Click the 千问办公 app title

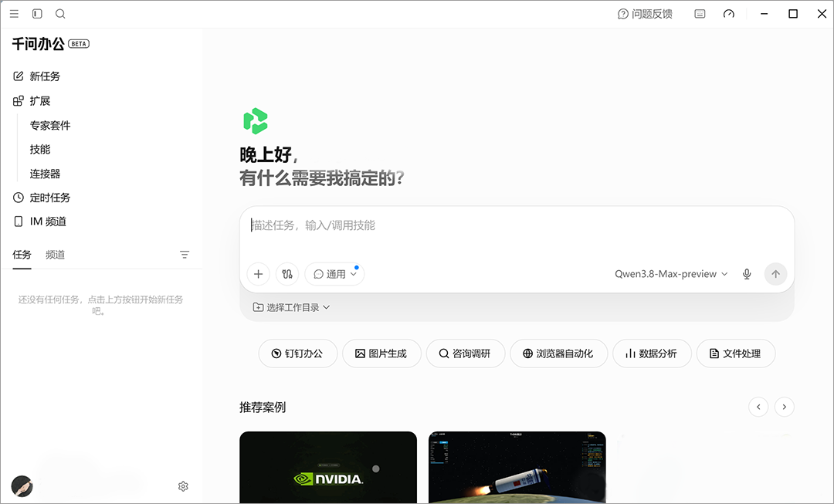(x=39, y=43)
